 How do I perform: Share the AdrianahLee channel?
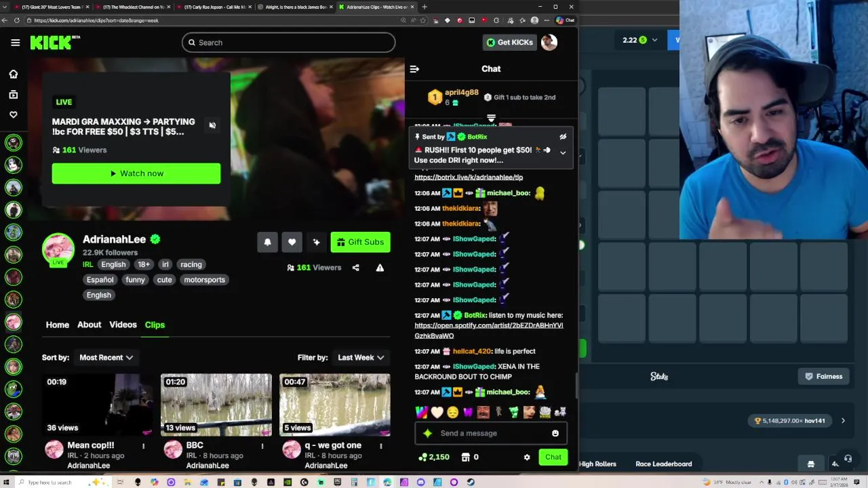point(355,268)
